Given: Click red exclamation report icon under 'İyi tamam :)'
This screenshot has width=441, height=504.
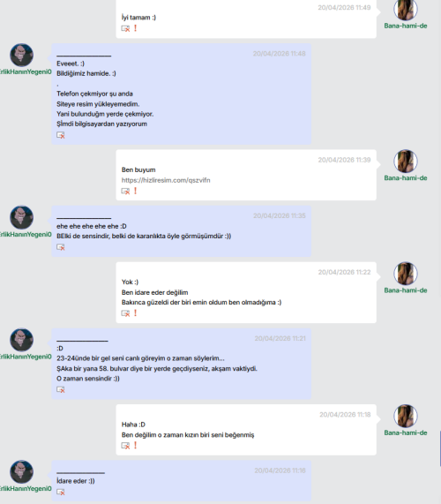Looking at the screenshot, I should click(135, 28).
